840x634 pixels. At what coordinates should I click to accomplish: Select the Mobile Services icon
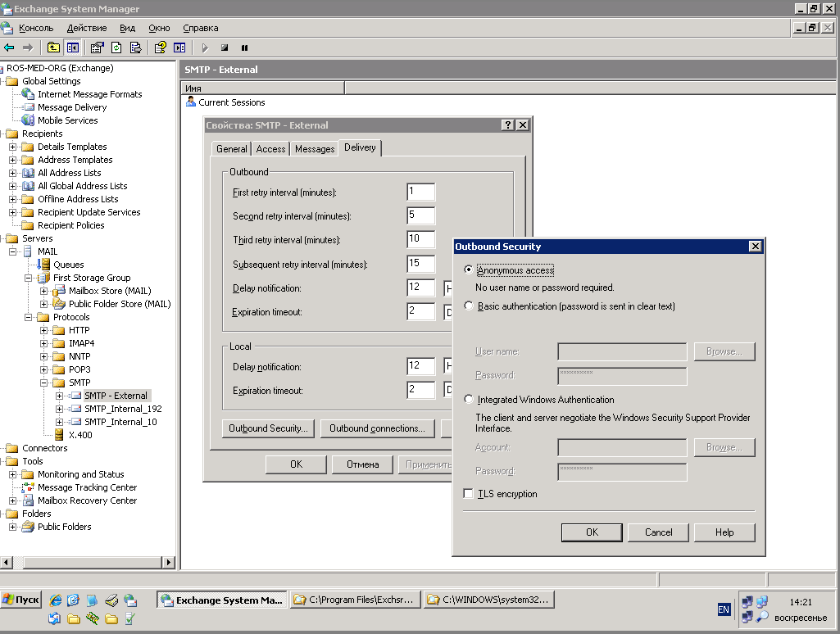point(28,120)
